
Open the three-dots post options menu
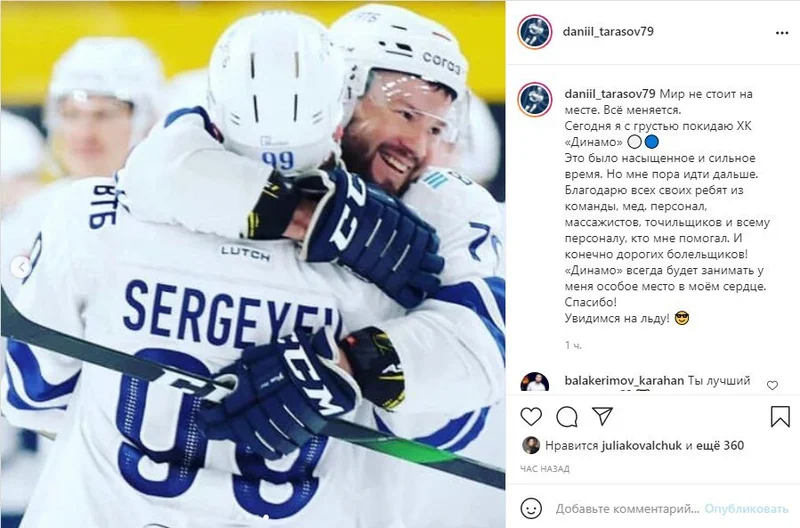(782, 33)
